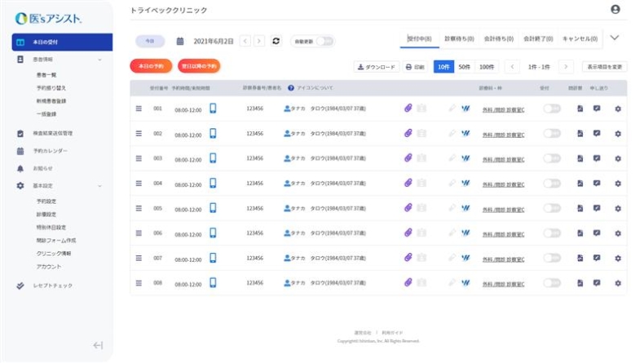Collapse the sidebar with the arrow icon
Screen dimensions: 644x363
tap(98, 346)
